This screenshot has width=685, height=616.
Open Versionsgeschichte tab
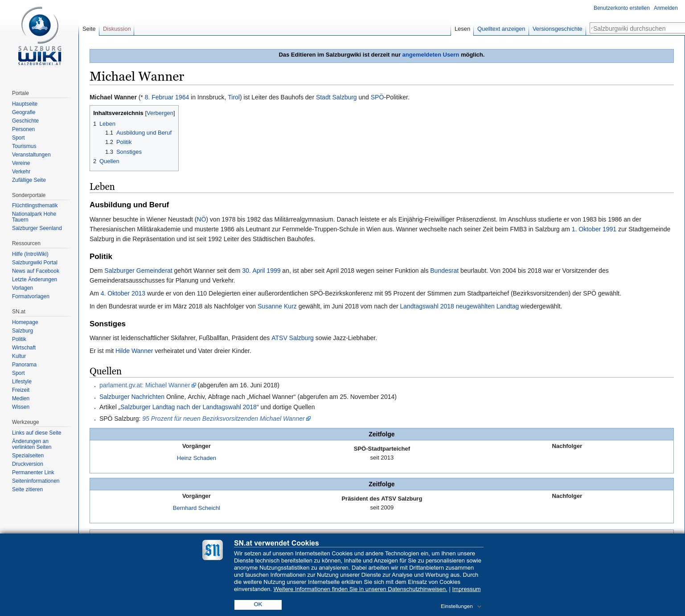(557, 29)
